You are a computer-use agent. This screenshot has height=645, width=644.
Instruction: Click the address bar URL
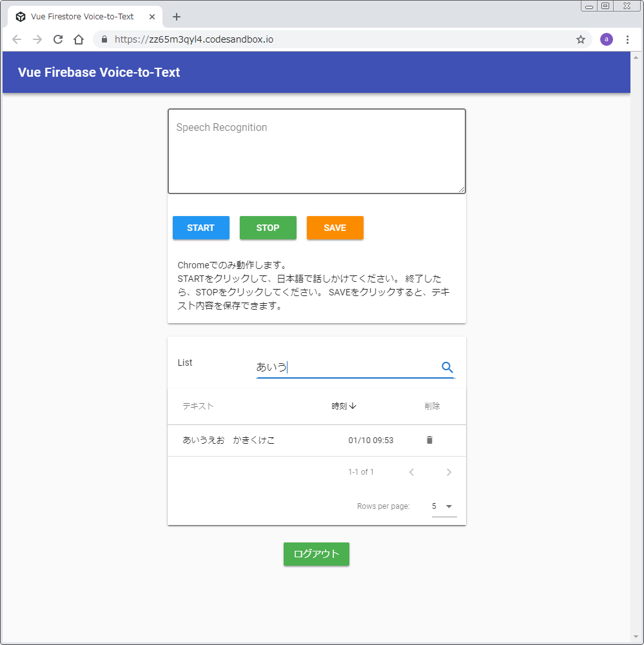point(193,39)
